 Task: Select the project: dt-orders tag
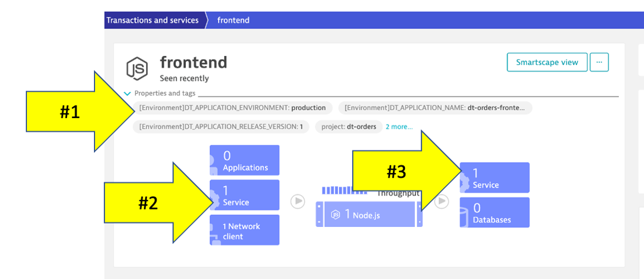pos(347,127)
